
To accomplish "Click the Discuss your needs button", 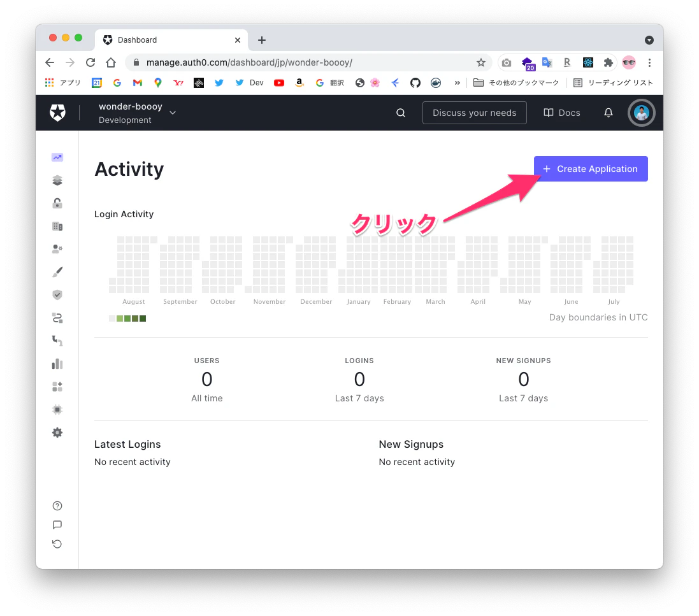I will pyautogui.click(x=474, y=113).
